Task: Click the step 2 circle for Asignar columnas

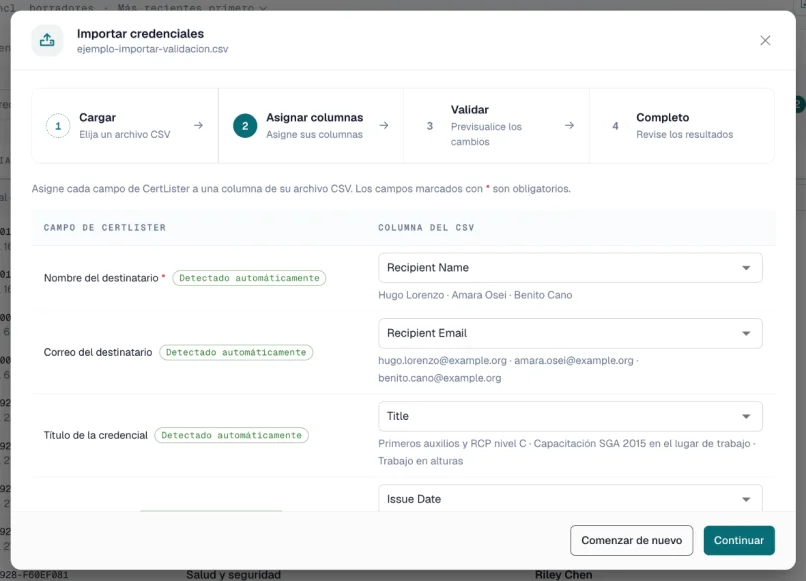Action: [245, 126]
